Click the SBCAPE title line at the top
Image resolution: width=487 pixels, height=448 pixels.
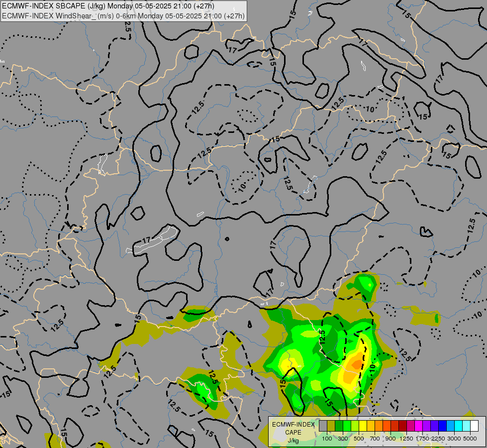click(x=108, y=6)
